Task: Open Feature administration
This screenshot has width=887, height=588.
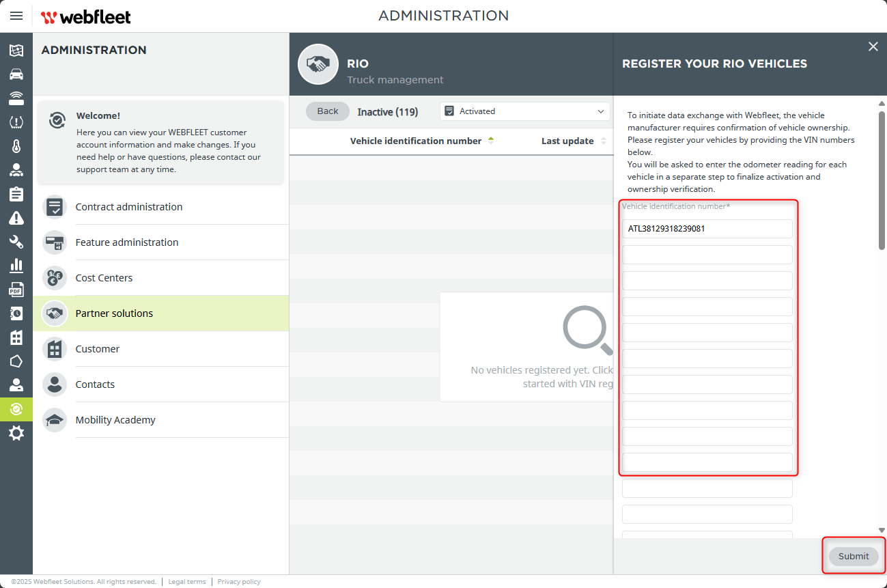Action: coord(161,242)
